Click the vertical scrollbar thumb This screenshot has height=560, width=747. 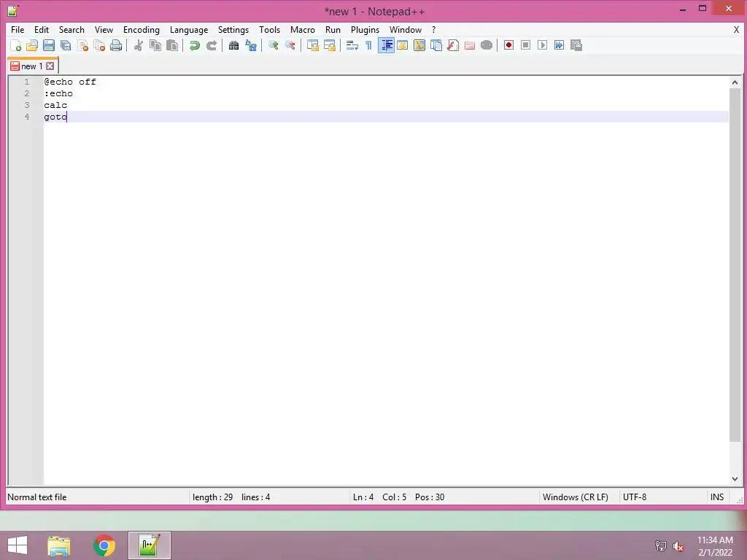point(735,265)
